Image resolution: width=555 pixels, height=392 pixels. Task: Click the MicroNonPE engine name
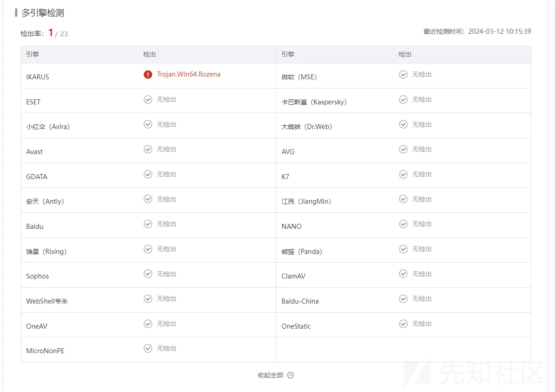[x=45, y=351]
